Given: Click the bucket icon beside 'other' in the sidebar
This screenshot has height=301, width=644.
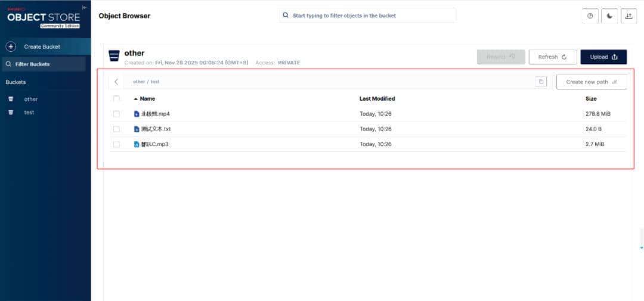Looking at the screenshot, I should click(x=11, y=99).
